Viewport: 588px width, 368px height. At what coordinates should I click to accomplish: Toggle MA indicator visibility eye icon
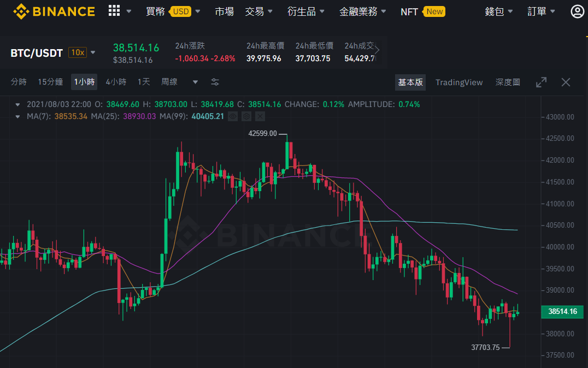[x=233, y=116]
